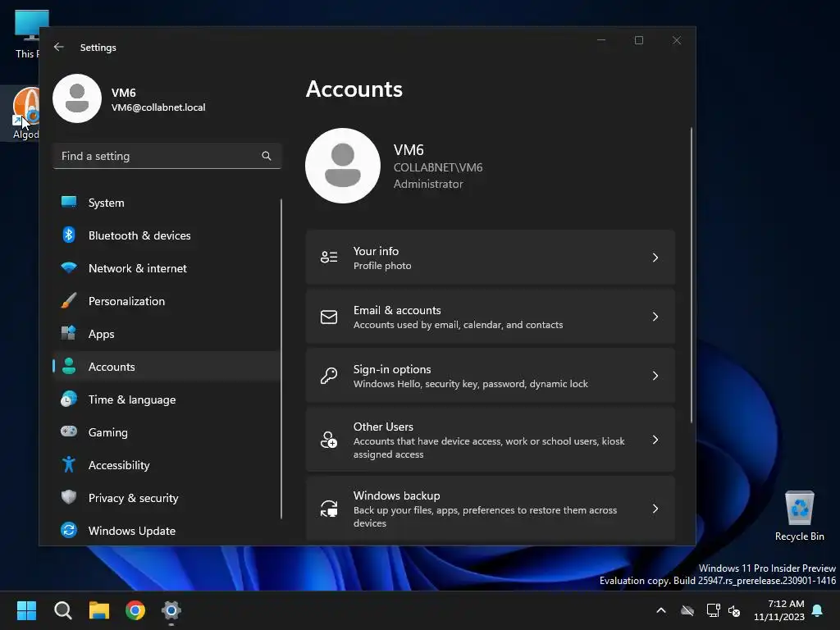Expand Your info chevron
Viewport: 840px width, 630px height.
(655, 258)
